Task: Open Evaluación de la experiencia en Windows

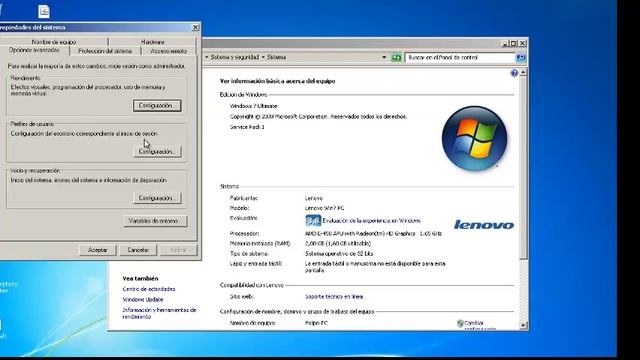Action: (x=371, y=220)
